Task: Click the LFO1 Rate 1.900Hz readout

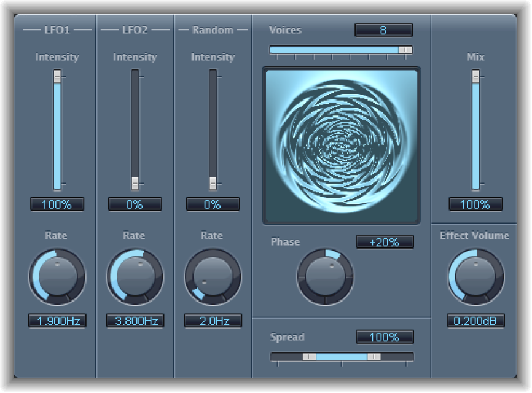Action: (x=56, y=321)
